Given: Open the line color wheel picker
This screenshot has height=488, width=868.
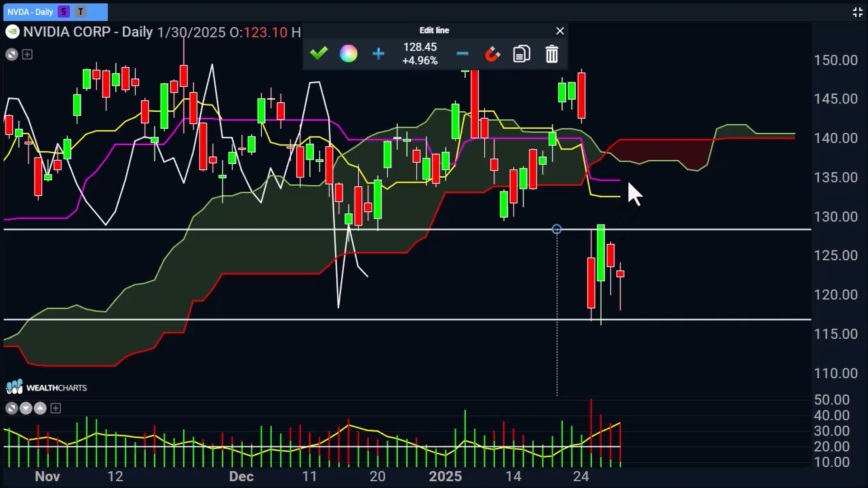Looking at the screenshot, I should pyautogui.click(x=348, y=54).
